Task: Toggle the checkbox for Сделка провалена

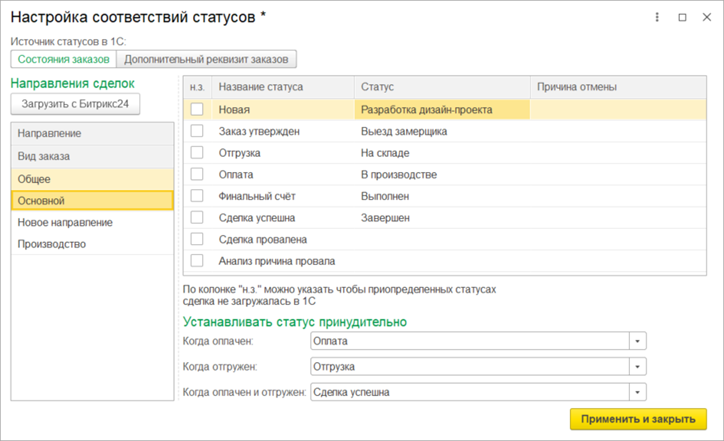Action: pyautogui.click(x=197, y=239)
